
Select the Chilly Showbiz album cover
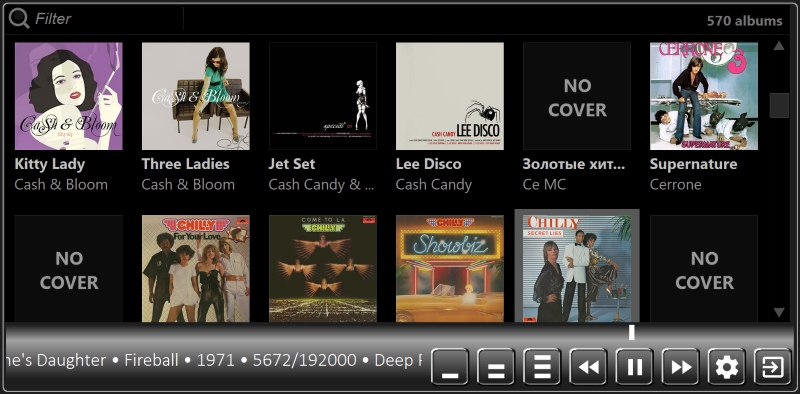point(449,268)
